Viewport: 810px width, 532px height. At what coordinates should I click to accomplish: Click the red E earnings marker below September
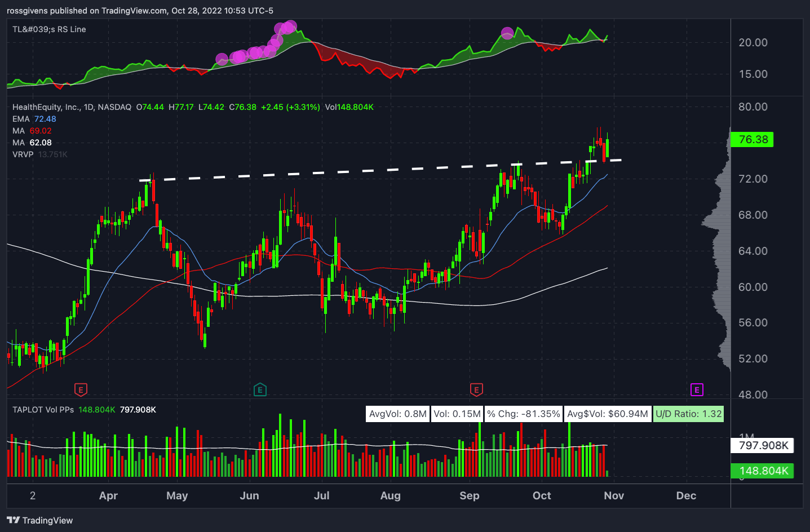point(476,389)
